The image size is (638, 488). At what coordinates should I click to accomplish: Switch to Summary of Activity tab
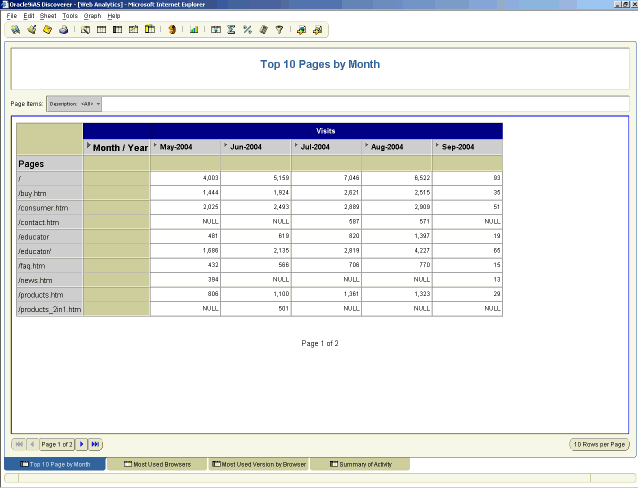[358, 464]
